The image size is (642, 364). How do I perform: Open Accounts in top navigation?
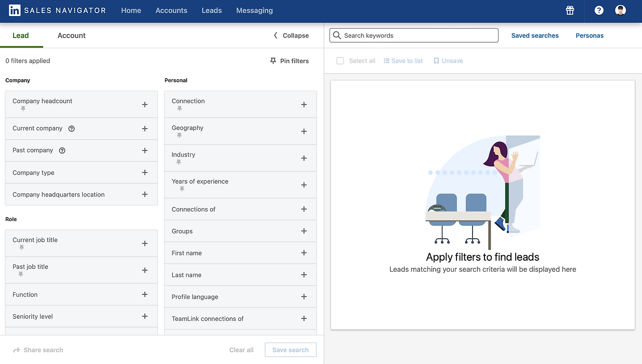(x=172, y=11)
